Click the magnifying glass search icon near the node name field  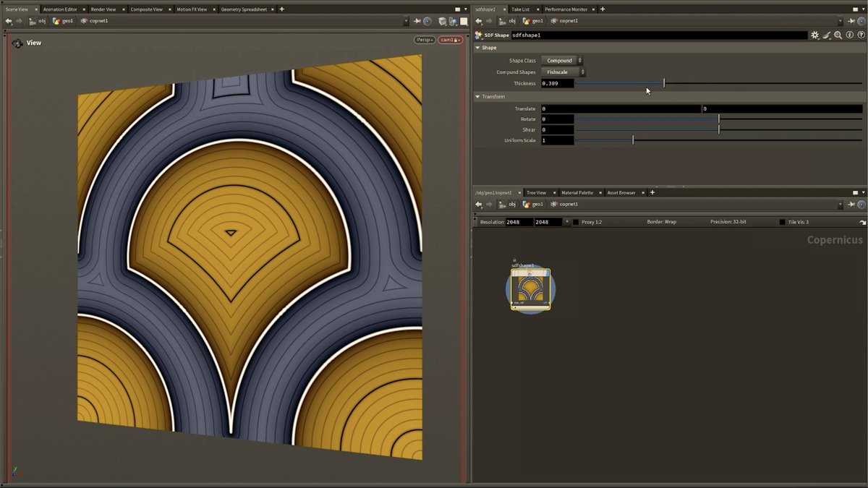click(837, 35)
